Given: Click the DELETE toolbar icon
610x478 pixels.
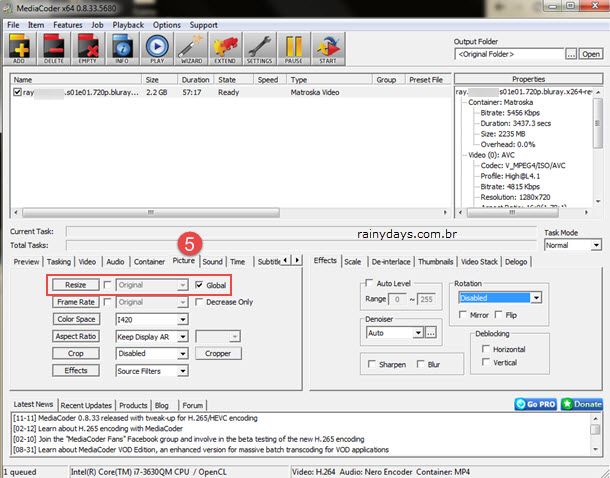Looking at the screenshot, I should coord(54,49).
